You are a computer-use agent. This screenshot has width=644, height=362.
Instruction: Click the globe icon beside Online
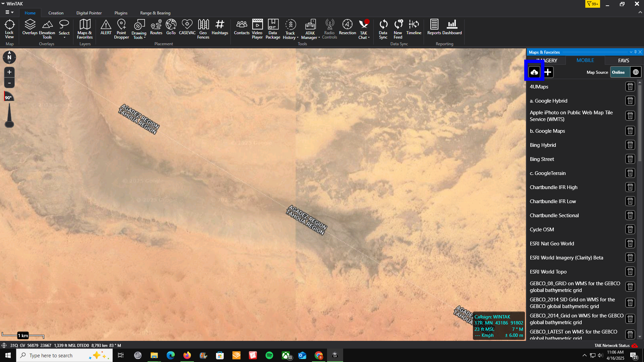pyautogui.click(x=636, y=72)
